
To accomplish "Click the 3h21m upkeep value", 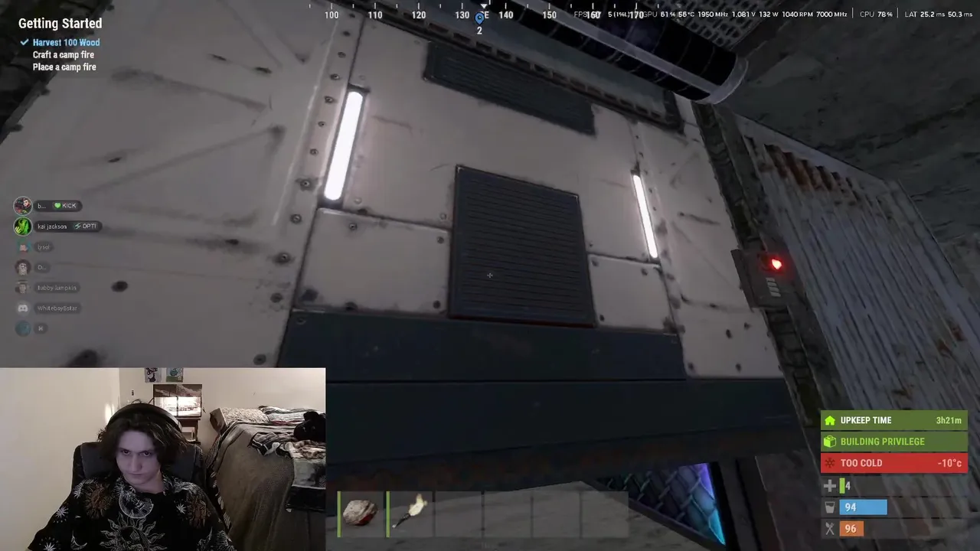I will pos(948,420).
